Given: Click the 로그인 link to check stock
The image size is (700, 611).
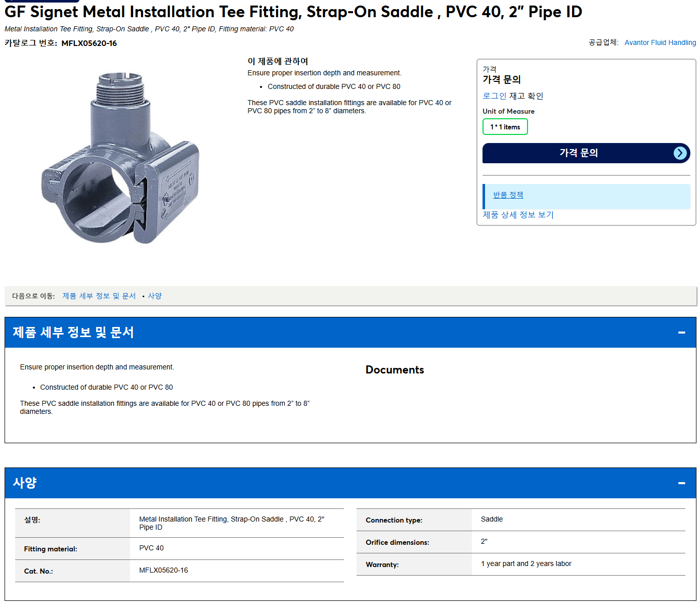Looking at the screenshot, I should (494, 96).
